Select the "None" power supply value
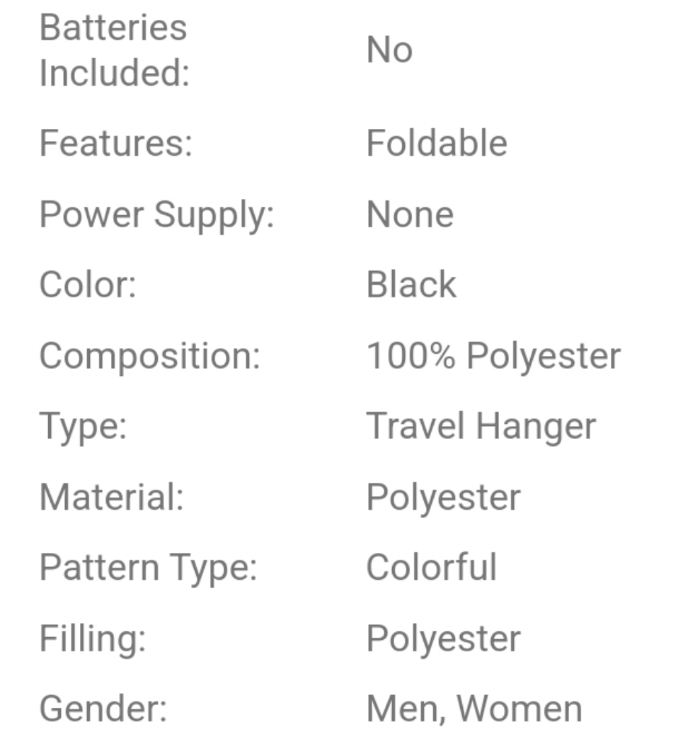 (410, 214)
